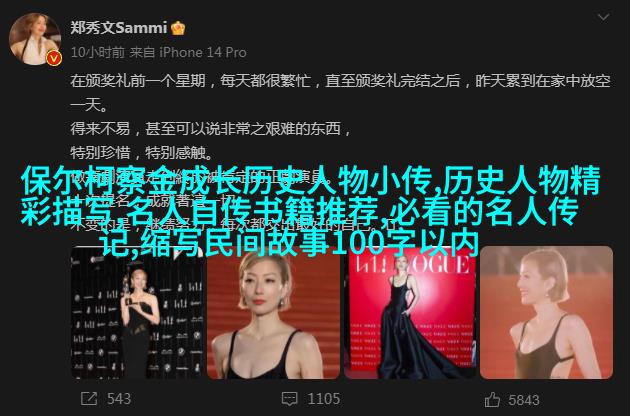Click the line 特别珍惜，特别感触
Screen dimensions: 630x416
click(141, 153)
